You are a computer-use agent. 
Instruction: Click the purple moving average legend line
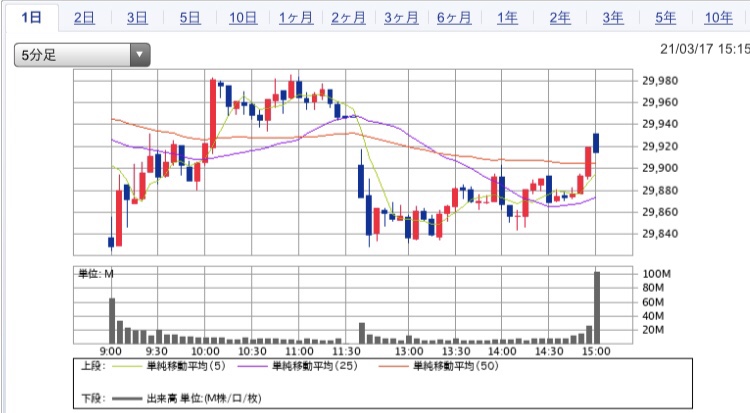253,367
